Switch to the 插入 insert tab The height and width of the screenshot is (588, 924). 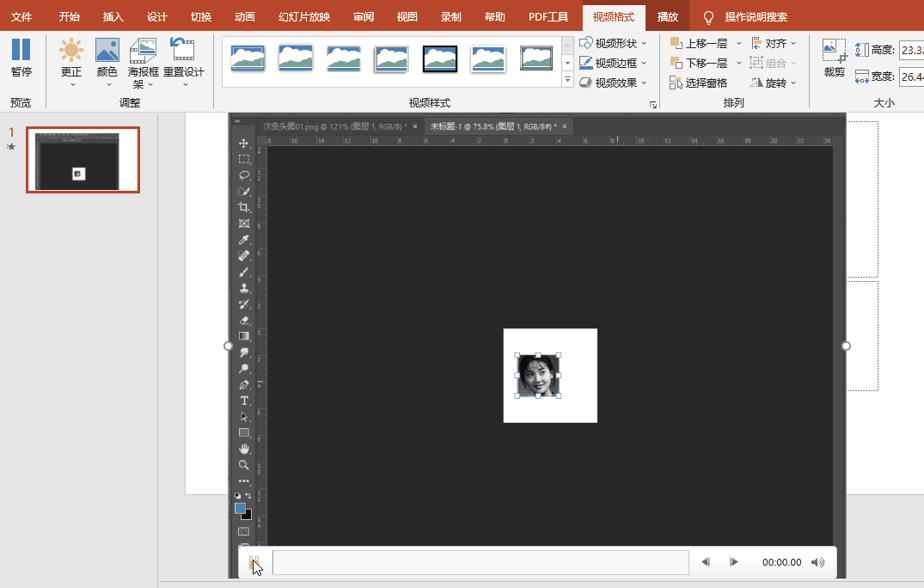pyautogui.click(x=113, y=16)
